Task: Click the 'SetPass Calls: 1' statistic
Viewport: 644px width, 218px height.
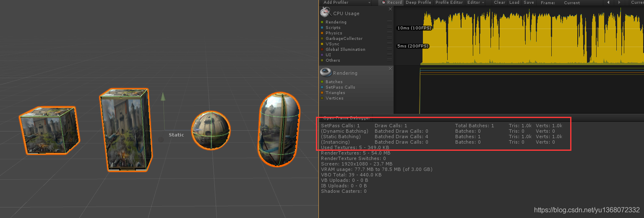Action: pyautogui.click(x=340, y=126)
